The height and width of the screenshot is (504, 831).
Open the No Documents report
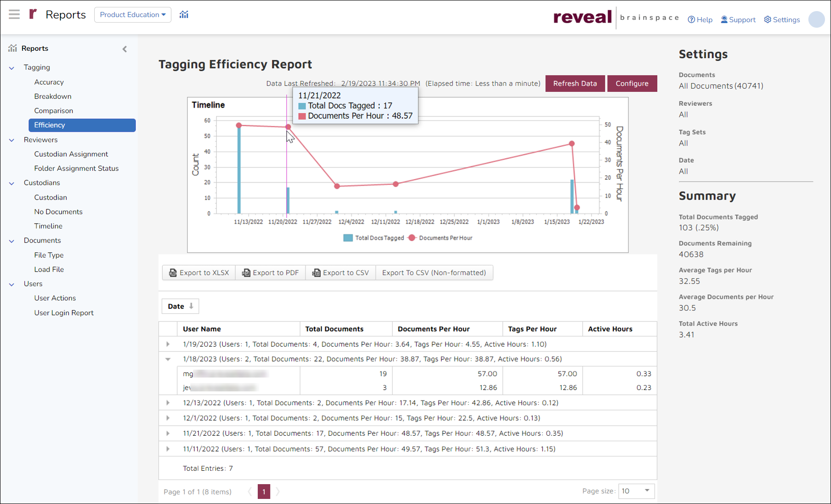[x=58, y=212]
